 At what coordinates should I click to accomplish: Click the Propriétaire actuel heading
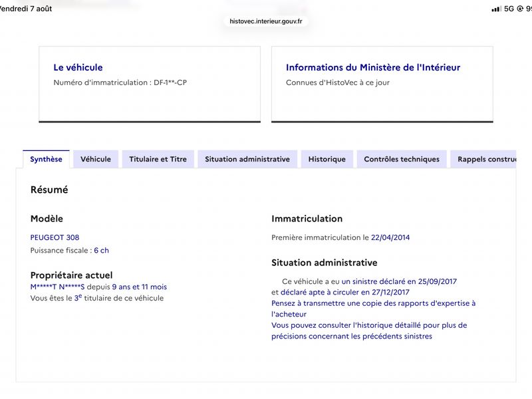[71, 275]
